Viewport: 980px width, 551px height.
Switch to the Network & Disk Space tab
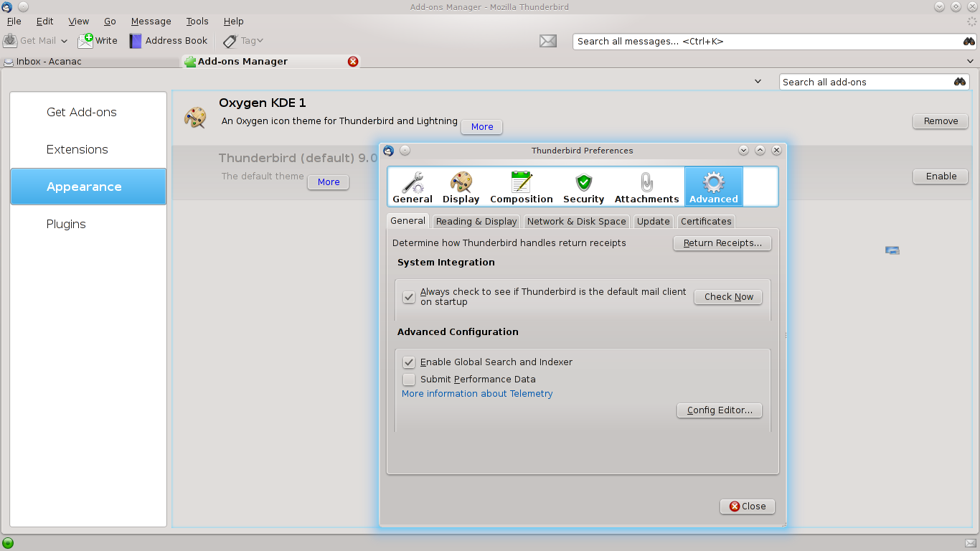[576, 221]
